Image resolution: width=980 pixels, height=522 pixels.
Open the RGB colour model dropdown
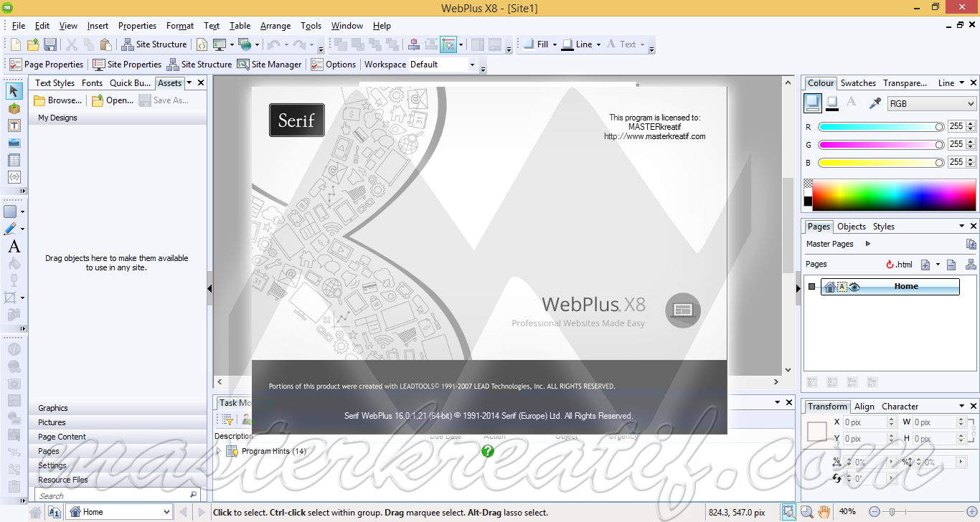click(932, 104)
